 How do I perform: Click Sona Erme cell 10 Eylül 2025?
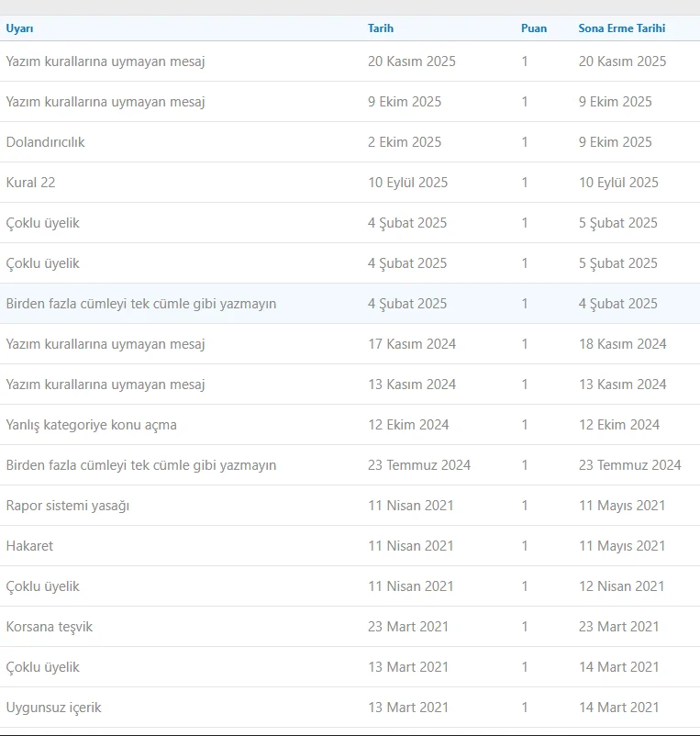[x=618, y=182]
